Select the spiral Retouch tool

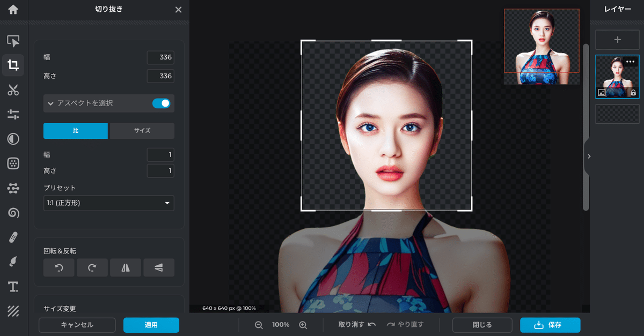[13, 213]
